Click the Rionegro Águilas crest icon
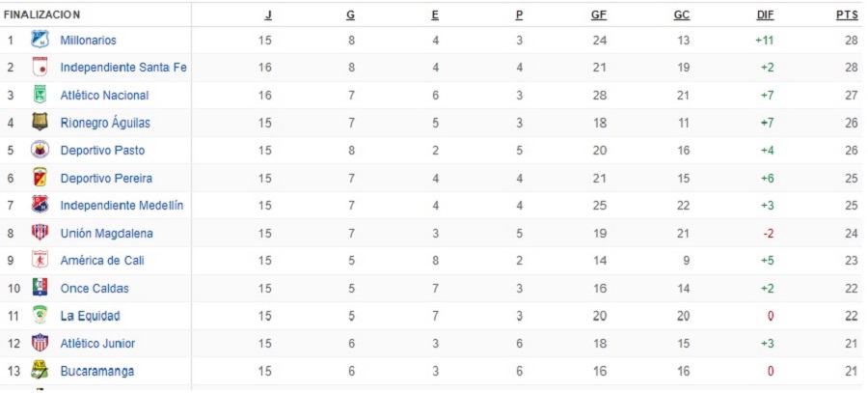This screenshot has width=868, height=393. click(x=40, y=123)
